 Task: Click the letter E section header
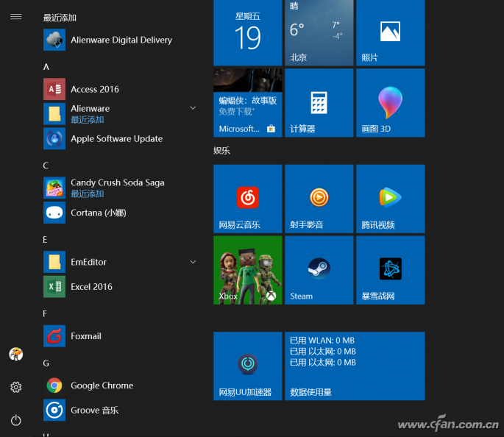tap(45, 239)
